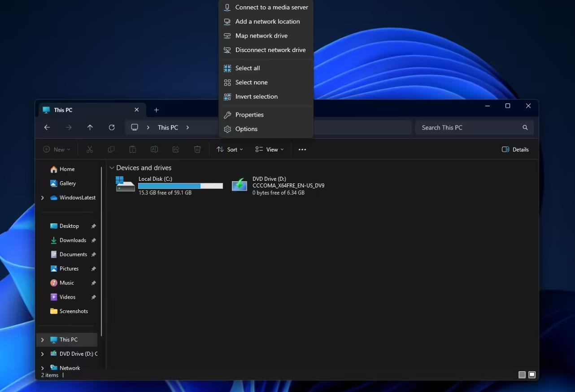Viewport: 575px width, 392px height.
Task: Choose Invert selection from menu
Action: coord(266,96)
